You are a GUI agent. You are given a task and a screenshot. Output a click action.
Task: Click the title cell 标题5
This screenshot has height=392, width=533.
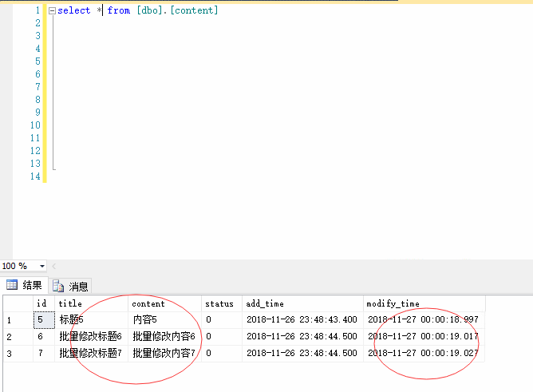(92, 320)
